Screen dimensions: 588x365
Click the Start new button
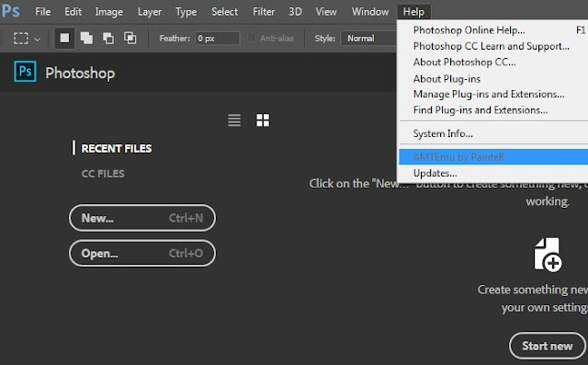(x=548, y=346)
